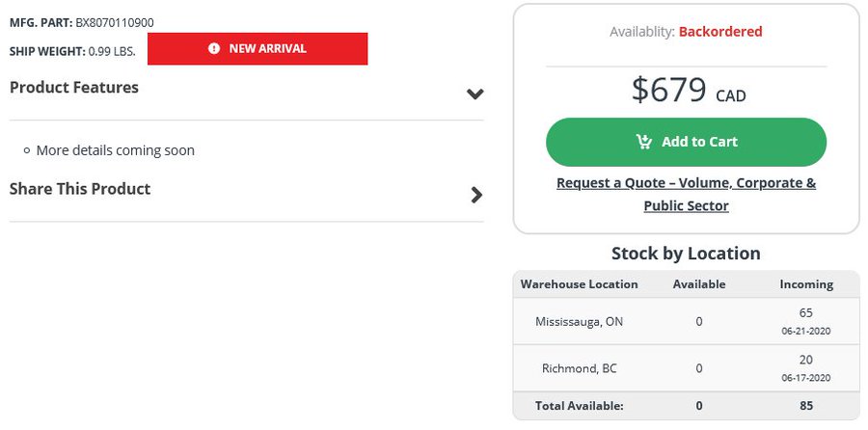Click the Warehouse Location column header
This screenshot has width=868, height=430.
[x=579, y=284]
